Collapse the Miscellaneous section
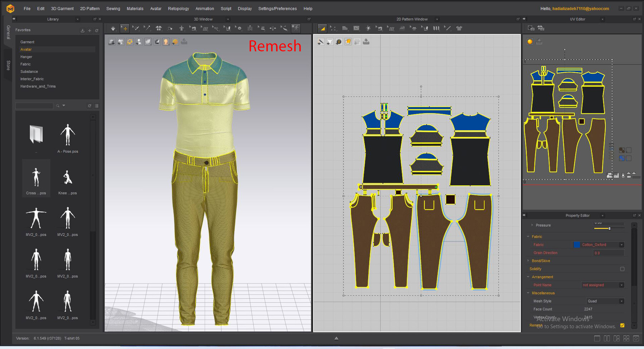Screen dimensions: 644x349 [x=528, y=293]
